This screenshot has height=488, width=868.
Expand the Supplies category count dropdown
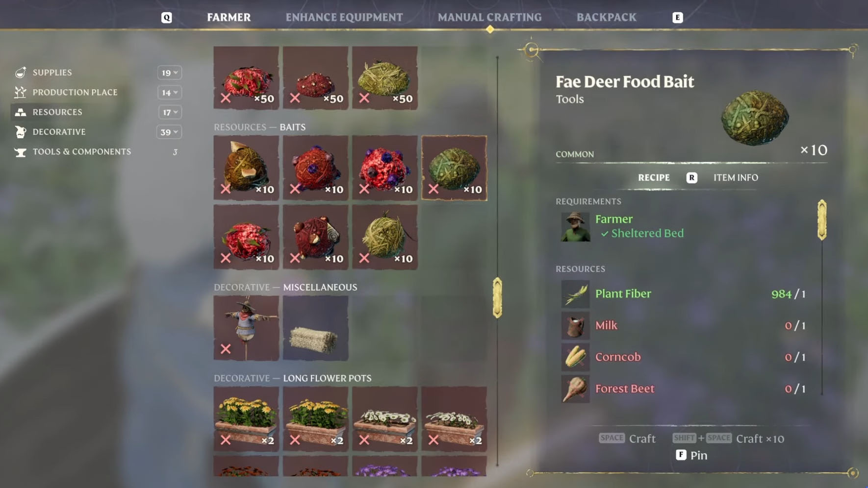coord(169,73)
